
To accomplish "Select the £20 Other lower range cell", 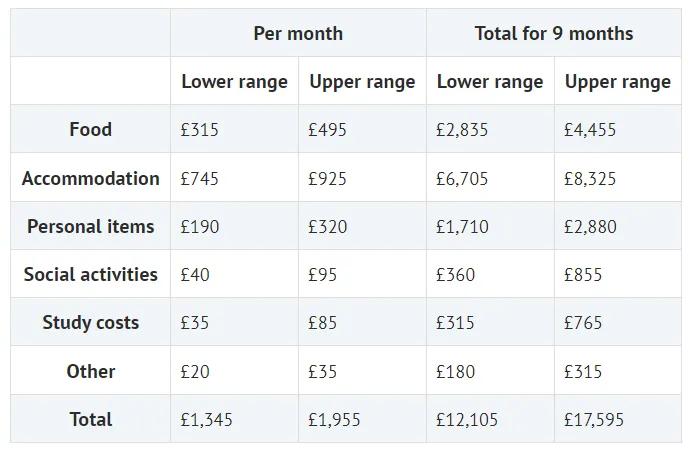I will 195,372.
